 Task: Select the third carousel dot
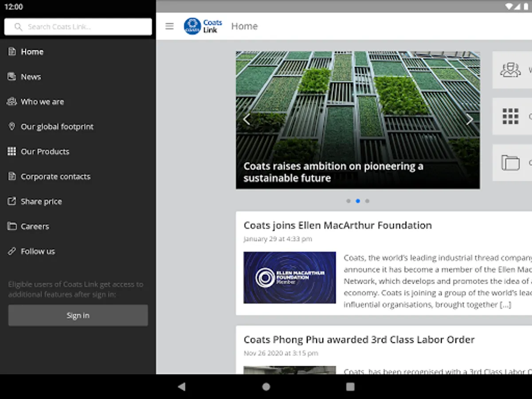coord(367,201)
